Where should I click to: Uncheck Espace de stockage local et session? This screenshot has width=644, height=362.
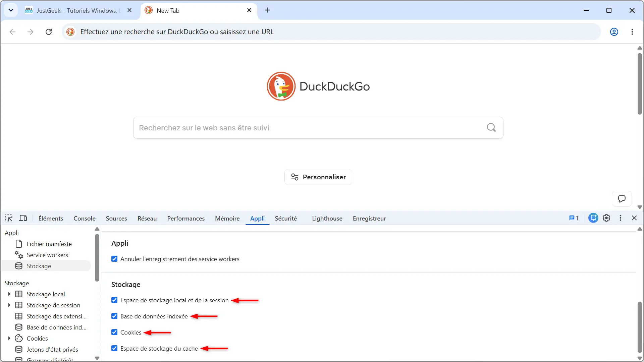click(114, 300)
